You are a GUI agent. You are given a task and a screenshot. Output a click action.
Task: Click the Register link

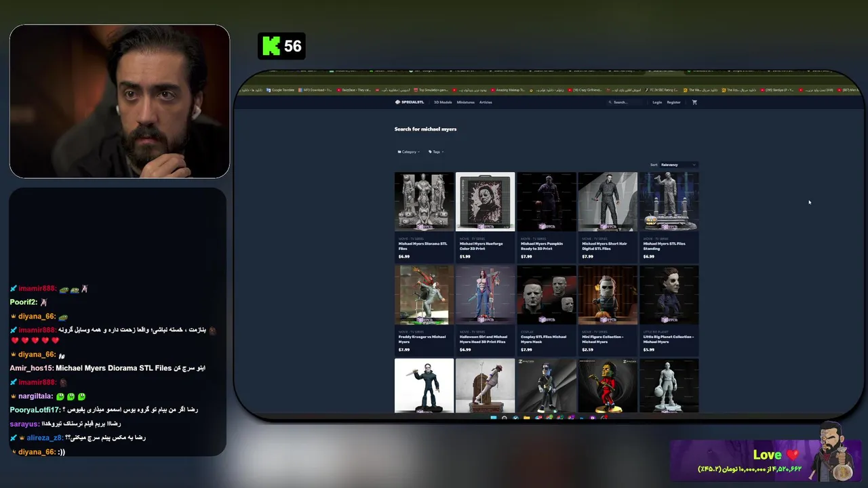pyautogui.click(x=673, y=102)
